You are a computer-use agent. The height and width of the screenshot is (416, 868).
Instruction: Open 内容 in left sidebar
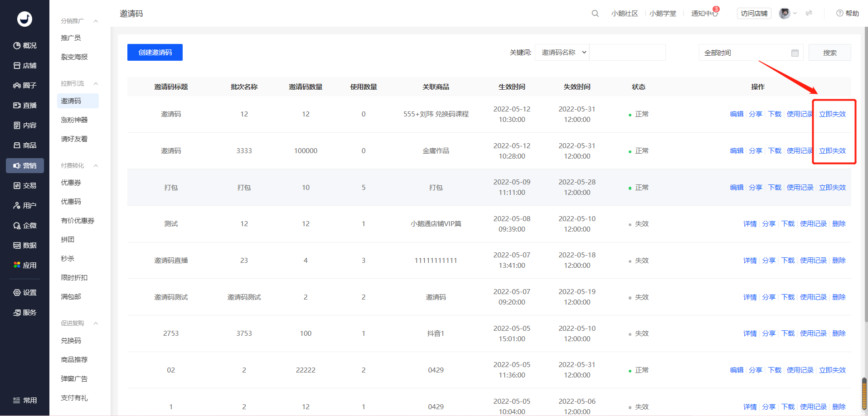[x=25, y=125]
